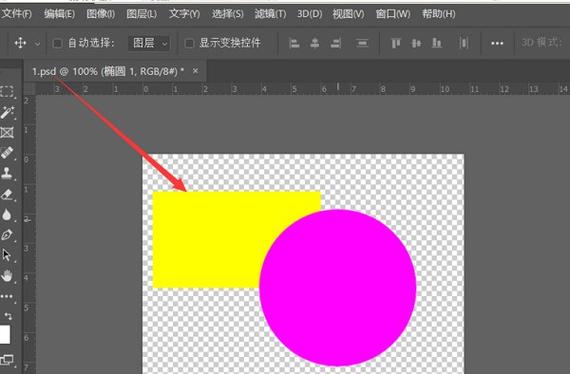
Task: Align right edges in options bar
Action: [x=336, y=44]
